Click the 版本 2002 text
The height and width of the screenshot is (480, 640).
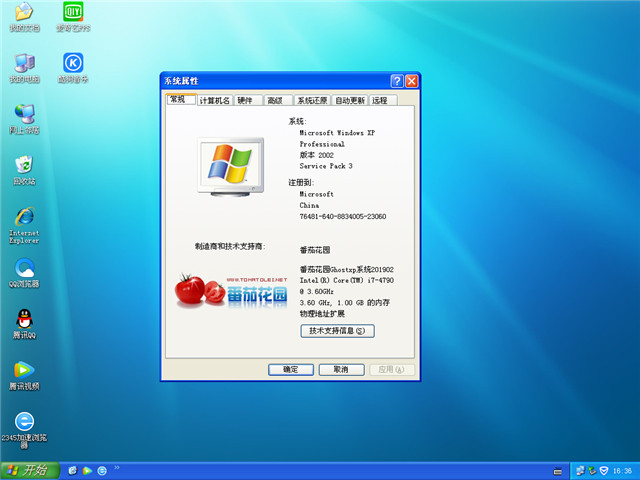[316, 155]
